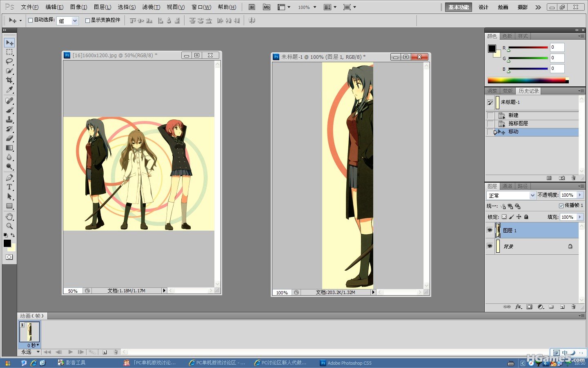The width and height of the screenshot is (588, 368).
Task: Hide the 图层 1 layer
Action: click(490, 230)
